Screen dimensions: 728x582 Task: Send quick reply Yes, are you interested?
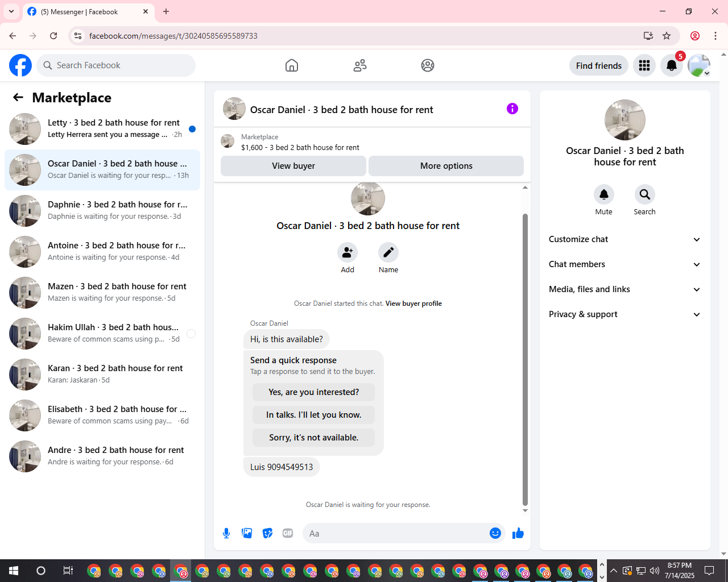point(314,392)
